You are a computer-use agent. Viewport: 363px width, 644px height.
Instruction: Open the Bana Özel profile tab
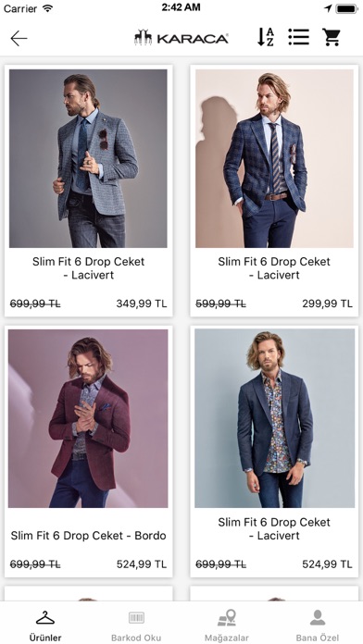(x=318, y=625)
